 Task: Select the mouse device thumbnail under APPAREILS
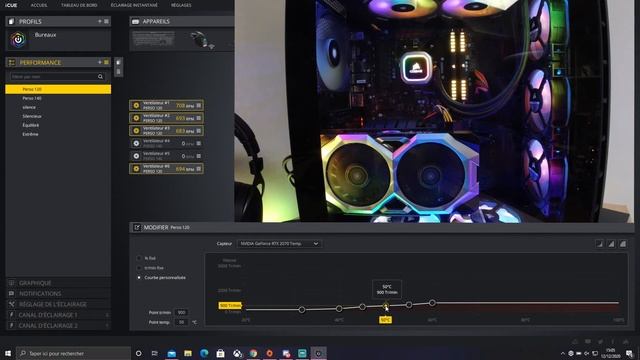point(201,40)
